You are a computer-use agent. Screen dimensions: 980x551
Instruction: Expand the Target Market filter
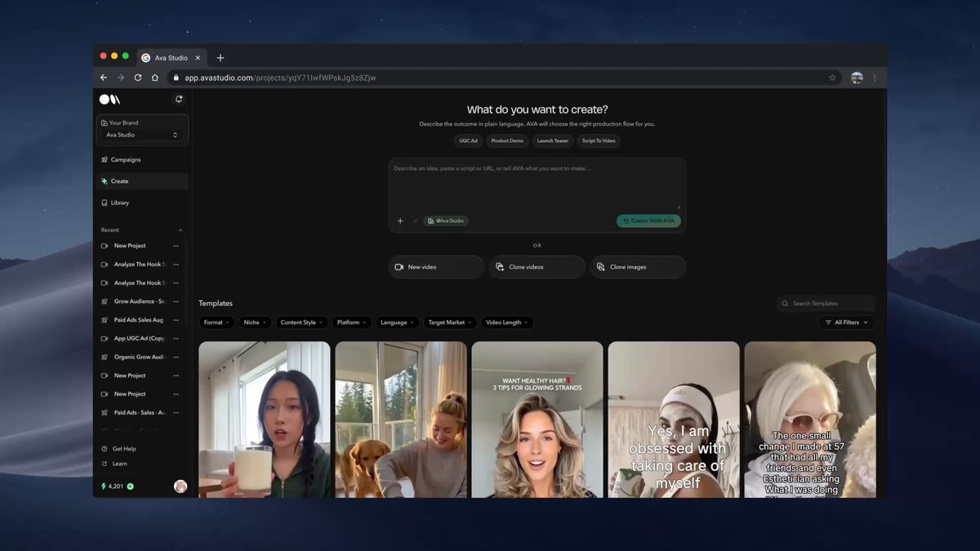(x=450, y=322)
